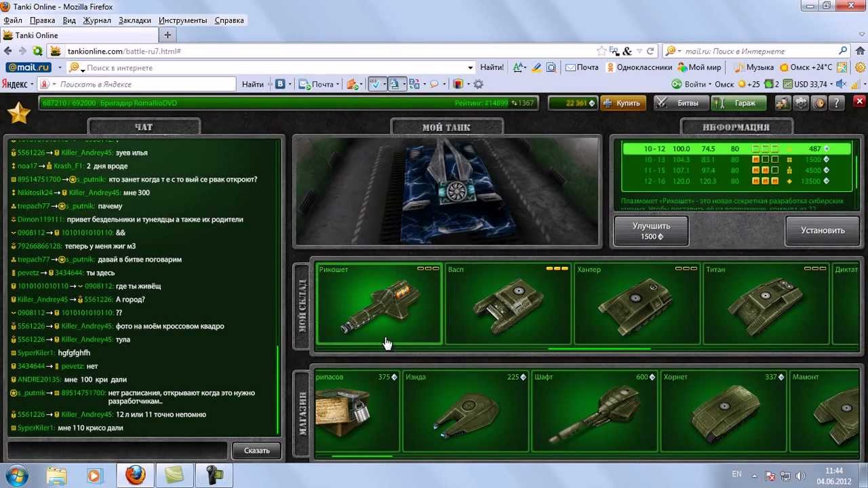
Task: Toggle the game sound icon
Action: [819, 103]
